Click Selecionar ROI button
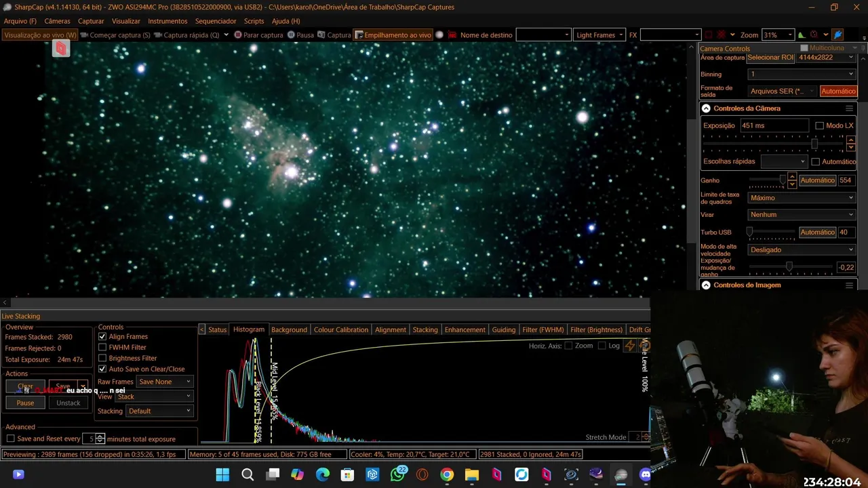 point(770,58)
